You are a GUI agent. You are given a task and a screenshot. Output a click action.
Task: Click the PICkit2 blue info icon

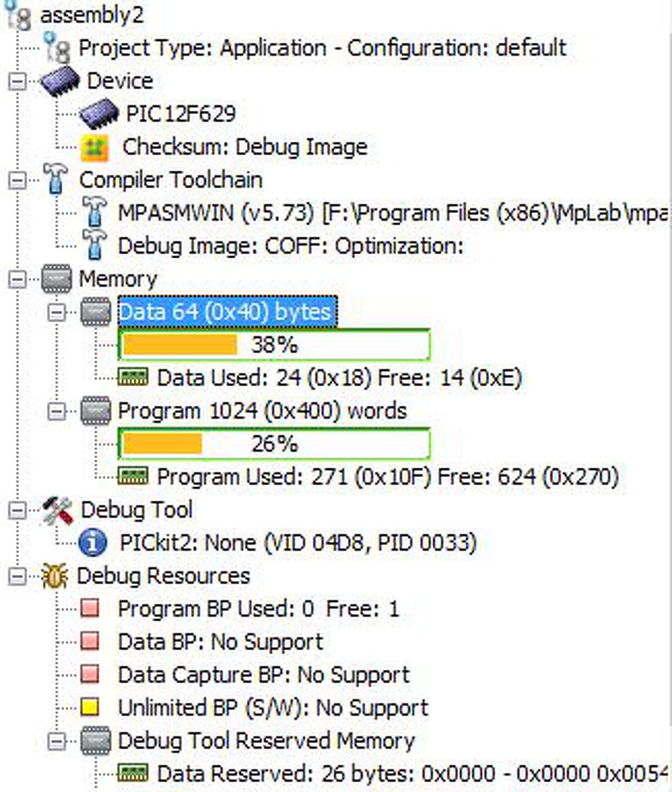[93, 543]
